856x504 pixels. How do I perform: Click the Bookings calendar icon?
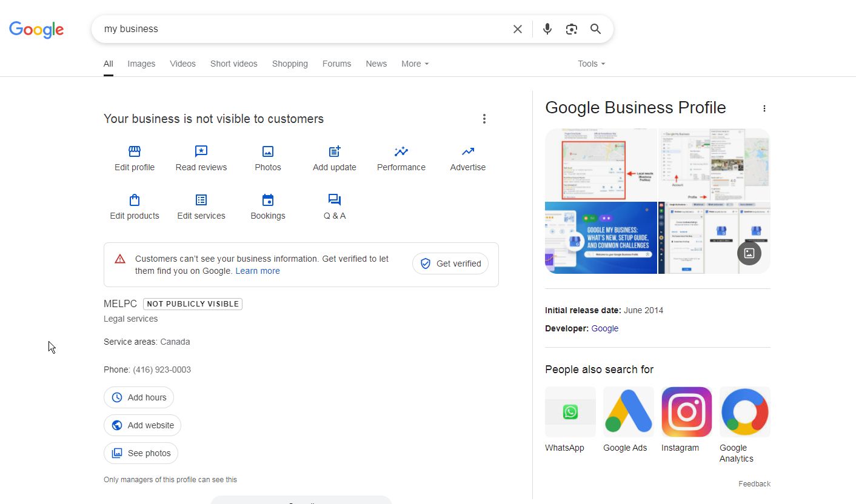268,200
